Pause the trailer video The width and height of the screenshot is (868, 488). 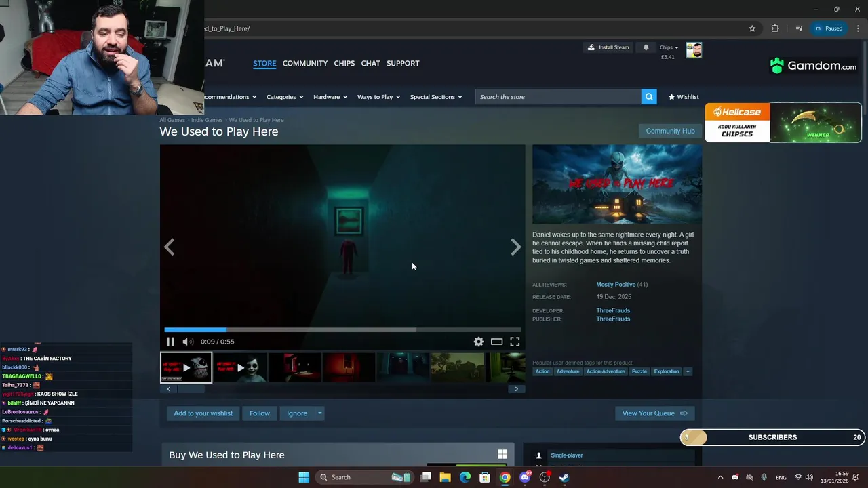click(170, 342)
